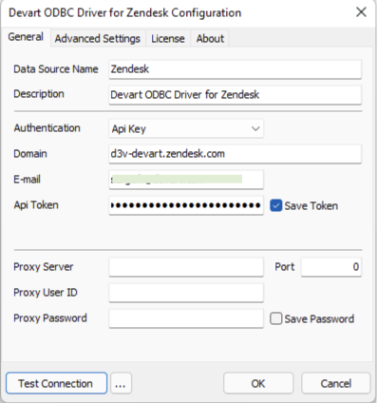Click the Test Connection button
This screenshot has height=403, width=377.
(56, 383)
